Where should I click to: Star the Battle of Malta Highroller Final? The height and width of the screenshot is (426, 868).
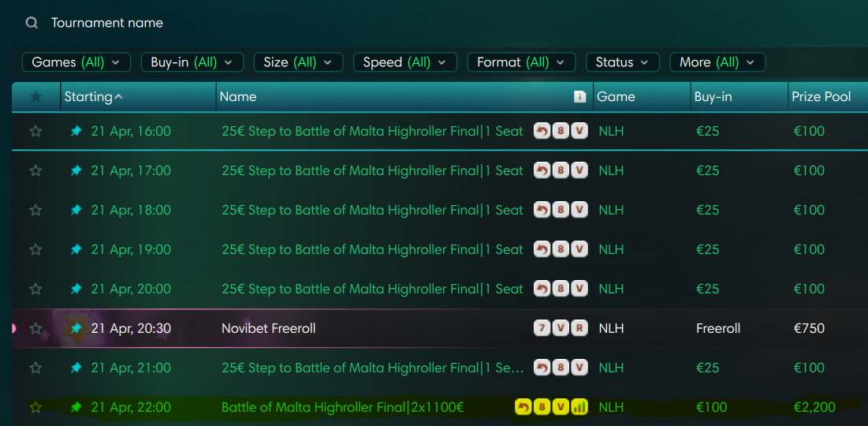35,407
